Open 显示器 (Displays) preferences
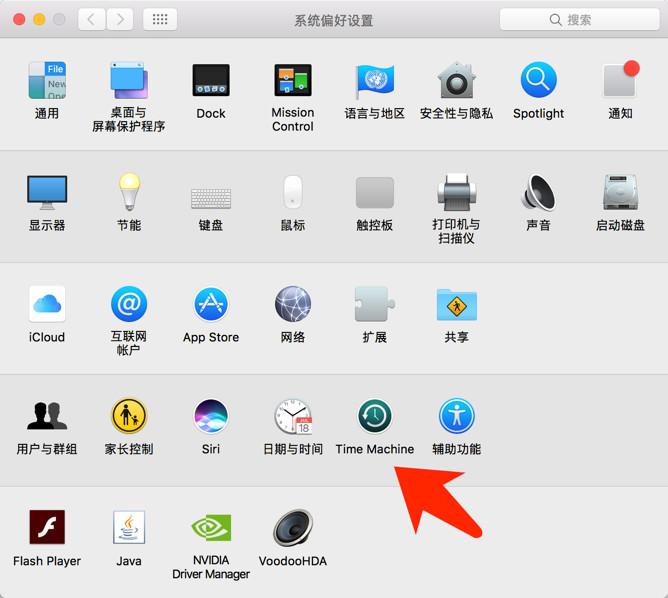 click(x=47, y=193)
